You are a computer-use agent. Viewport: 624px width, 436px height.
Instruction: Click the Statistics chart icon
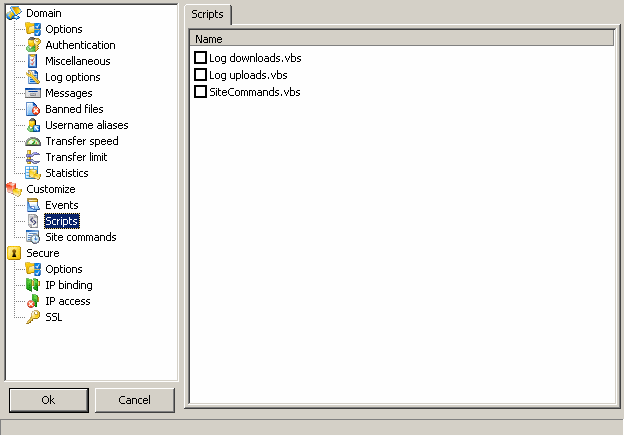[33, 173]
